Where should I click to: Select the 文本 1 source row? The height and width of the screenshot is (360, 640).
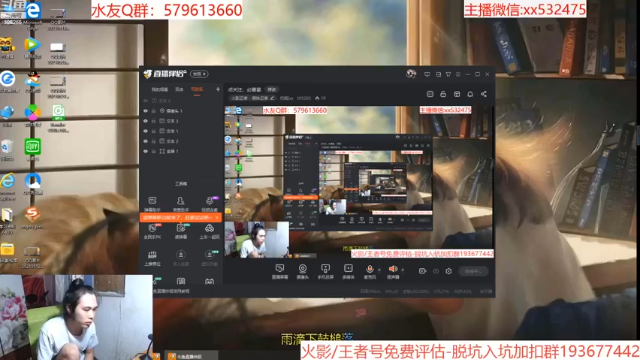pos(182,131)
